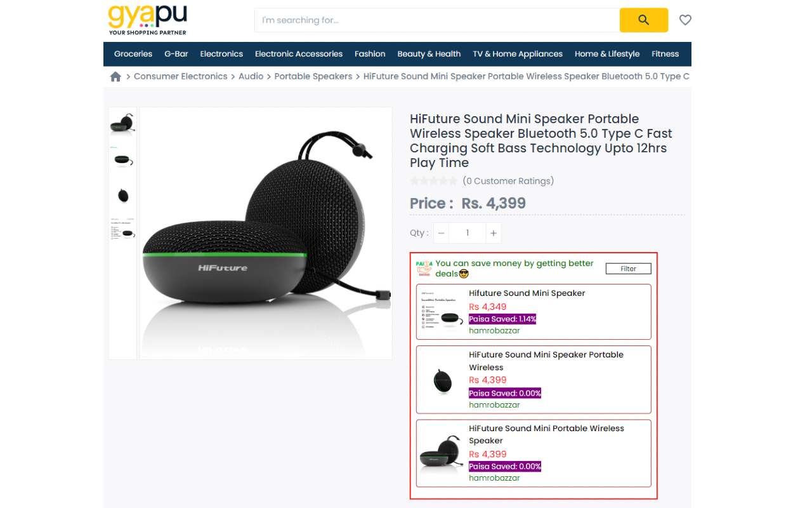Screen dimensions: 812x508
Task: Click the star rating icons
Action: pos(433,181)
